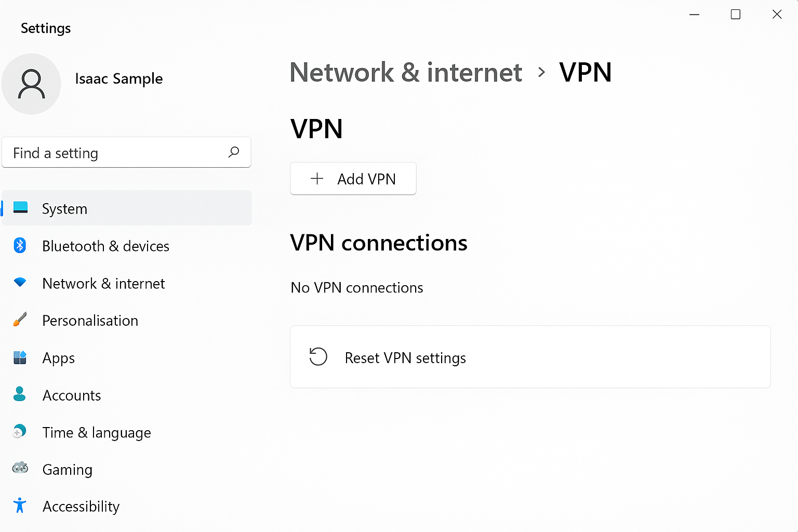Viewport: 798px width, 532px height.
Task: Add a new VPN connection
Action: (x=353, y=179)
